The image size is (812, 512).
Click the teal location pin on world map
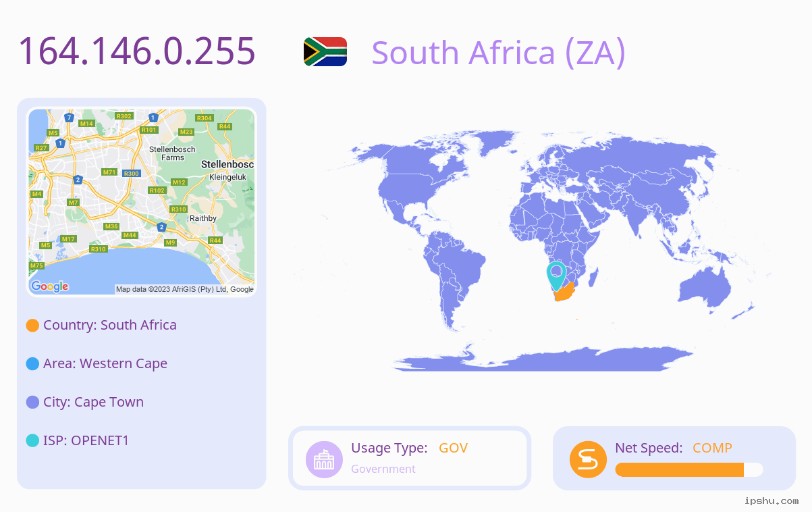(x=556, y=276)
